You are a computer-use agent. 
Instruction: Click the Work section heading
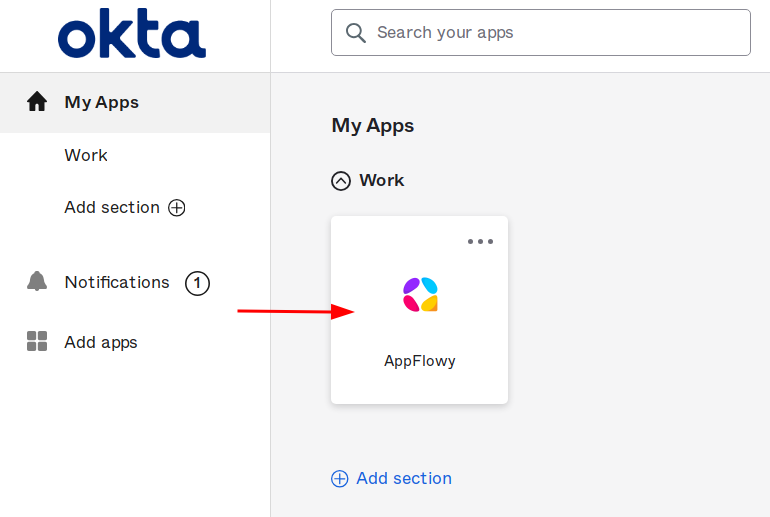click(x=382, y=180)
